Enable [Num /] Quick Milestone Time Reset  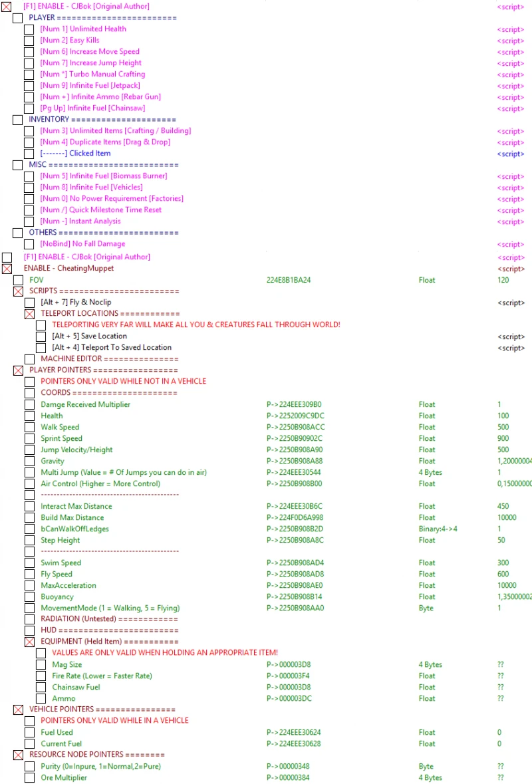[x=29, y=209]
